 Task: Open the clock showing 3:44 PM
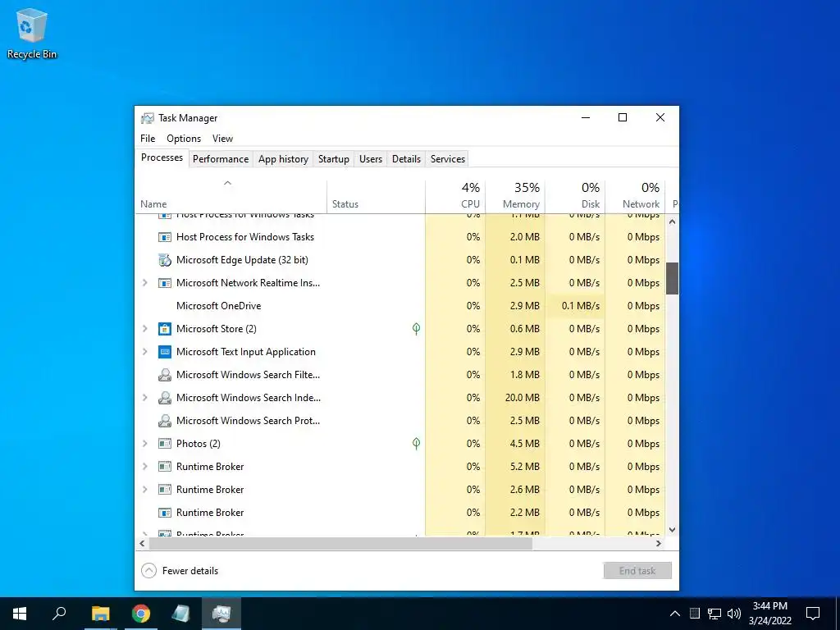click(769, 614)
